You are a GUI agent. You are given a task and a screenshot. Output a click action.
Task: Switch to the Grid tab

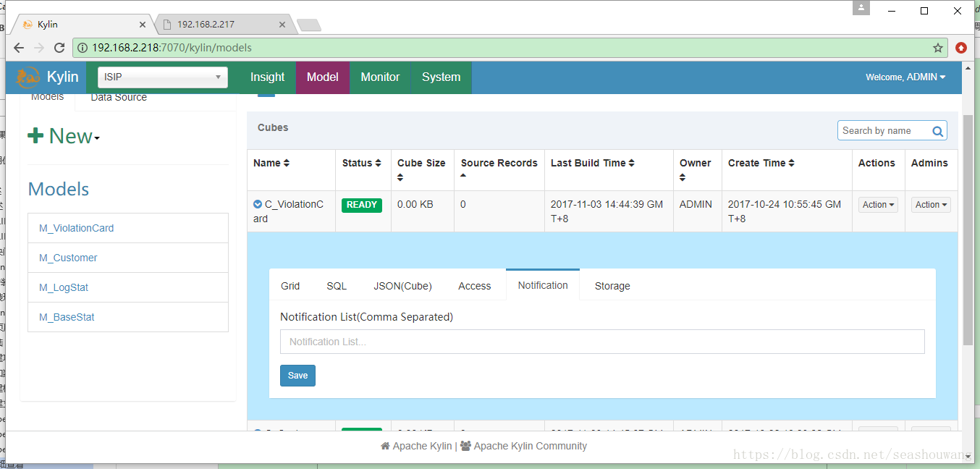pos(290,286)
